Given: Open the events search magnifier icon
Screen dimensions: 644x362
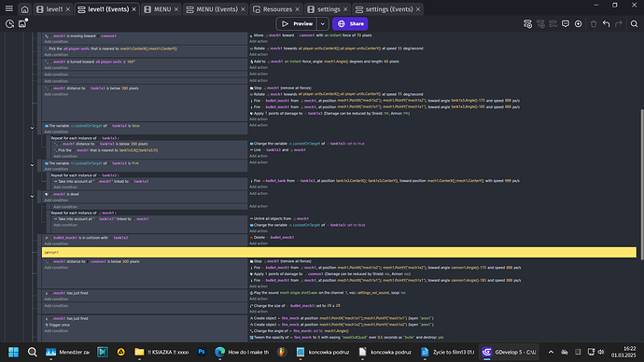Looking at the screenshot, I should pyautogui.click(x=634, y=24).
